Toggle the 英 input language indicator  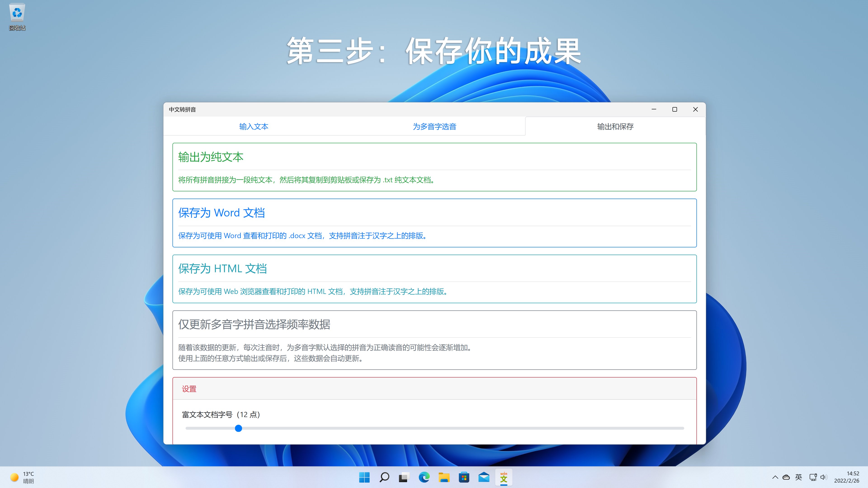(799, 477)
